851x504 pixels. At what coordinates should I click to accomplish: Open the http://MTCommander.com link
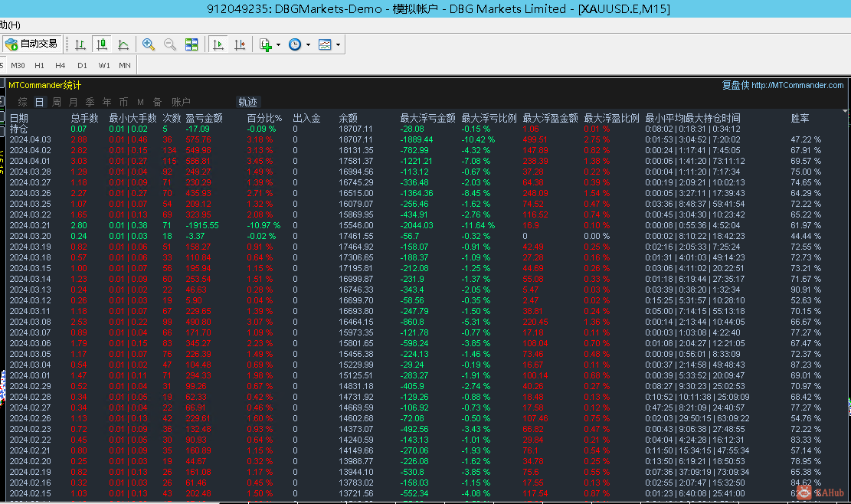(x=797, y=85)
